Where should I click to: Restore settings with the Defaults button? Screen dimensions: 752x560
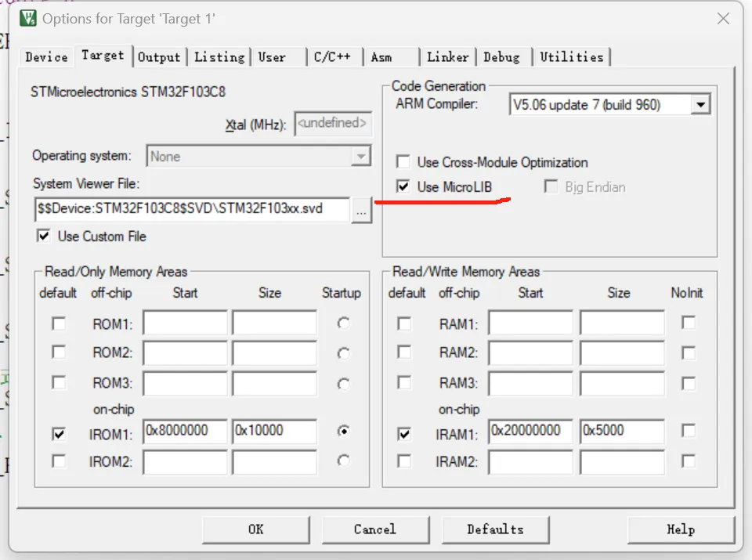(495, 529)
